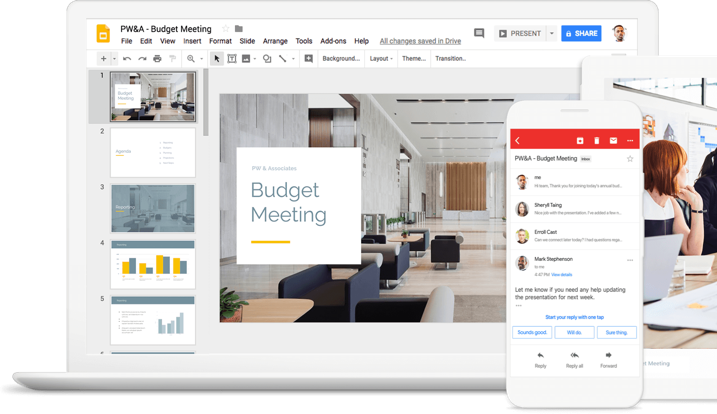Screen dimensions: 717x414
Task: Open the Insert menu
Action: [192, 41]
